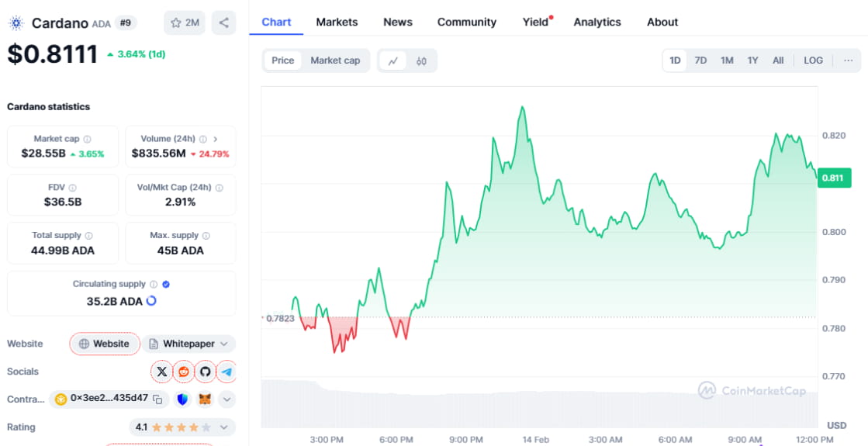Screen dimensions: 868x446
Task: Click the blue shield security icon
Action: pyautogui.click(x=183, y=399)
